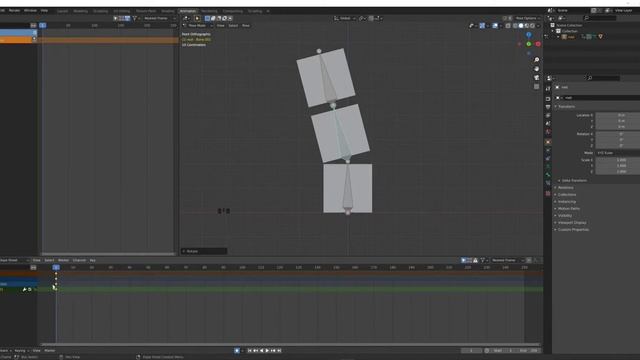Image resolution: width=640 pixels, height=360 pixels.
Task: Click the red X axis gizmo ball
Action: pyautogui.click(x=538, y=44)
